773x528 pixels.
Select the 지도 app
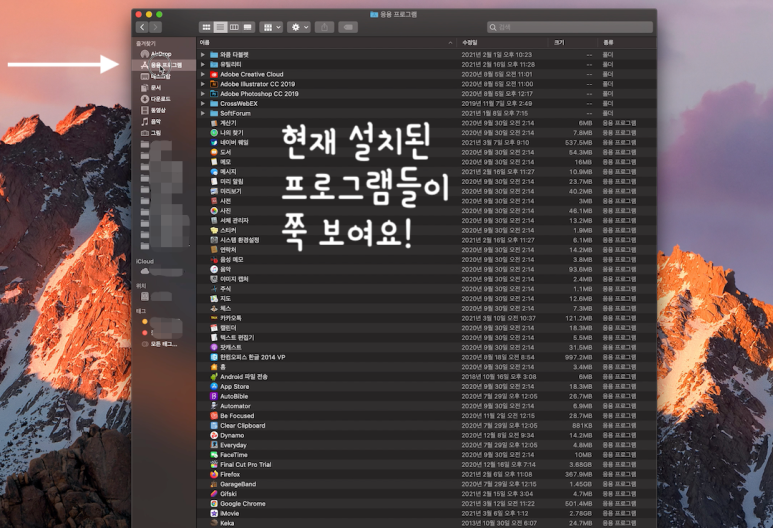coord(221,299)
